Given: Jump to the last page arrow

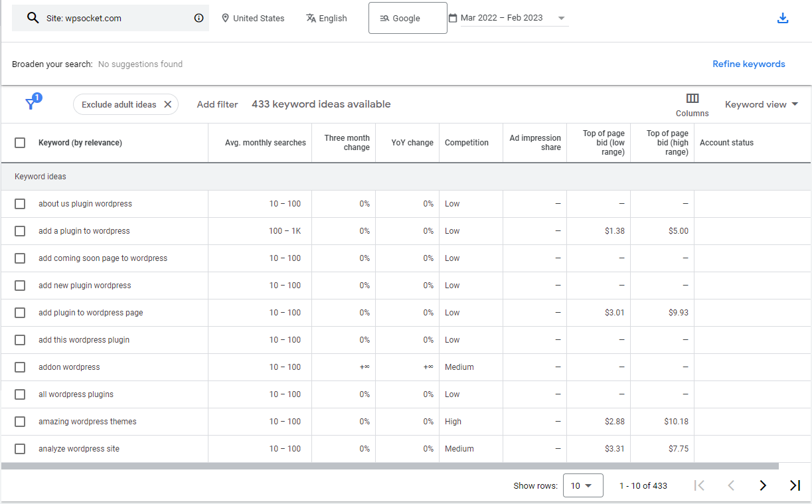Looking at the screenshot, I should coord(795,485).
